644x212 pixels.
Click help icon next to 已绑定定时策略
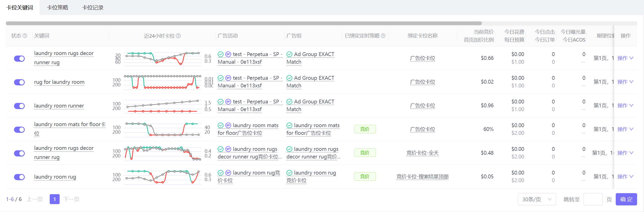(383, 36)
